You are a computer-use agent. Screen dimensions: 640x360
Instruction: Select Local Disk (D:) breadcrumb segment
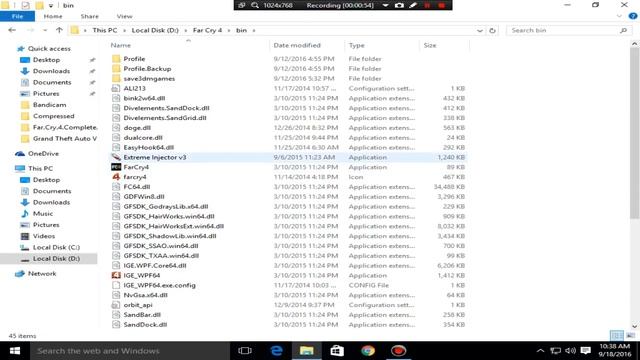[x=155, y=30]
